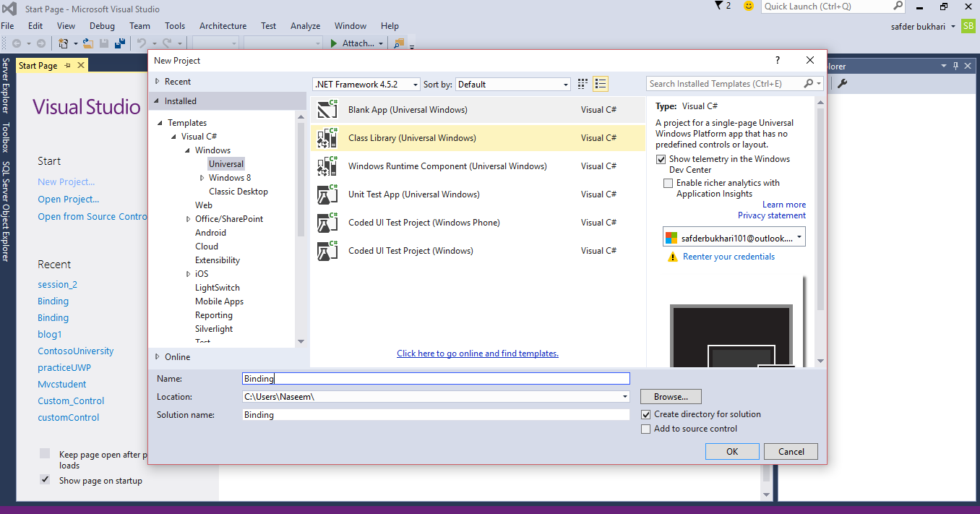The image size is (980, 514).
Task: Click the Microsoft account logo icon
Action: pyautogui.click(x=672, y=238)
